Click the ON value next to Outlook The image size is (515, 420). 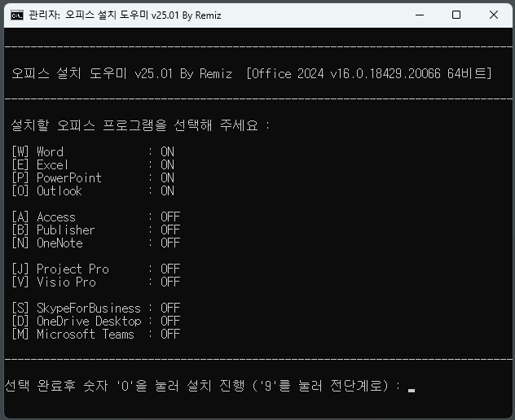click(167, 191)
